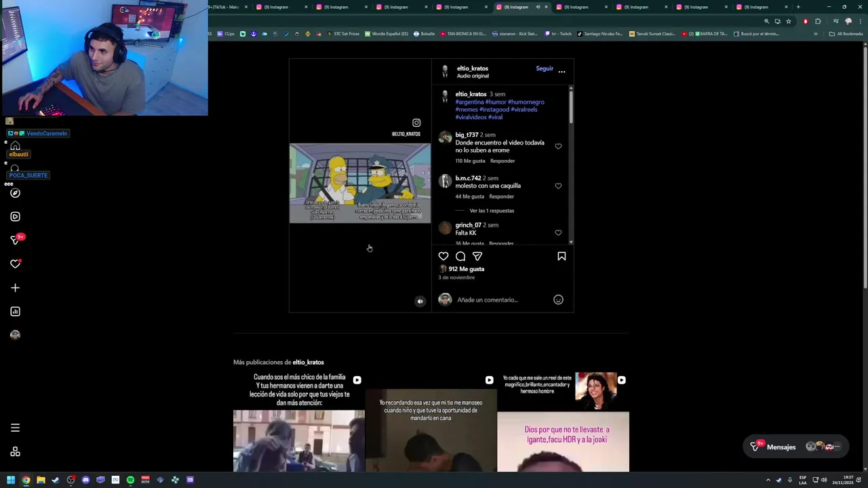Open Notifications heart in sidebar
Image resolution: width=868 pixels, height=488 pixels.
15,264
